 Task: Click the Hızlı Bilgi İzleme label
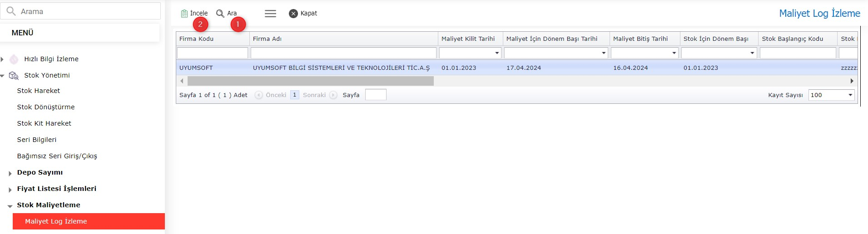tap(51, 59)
